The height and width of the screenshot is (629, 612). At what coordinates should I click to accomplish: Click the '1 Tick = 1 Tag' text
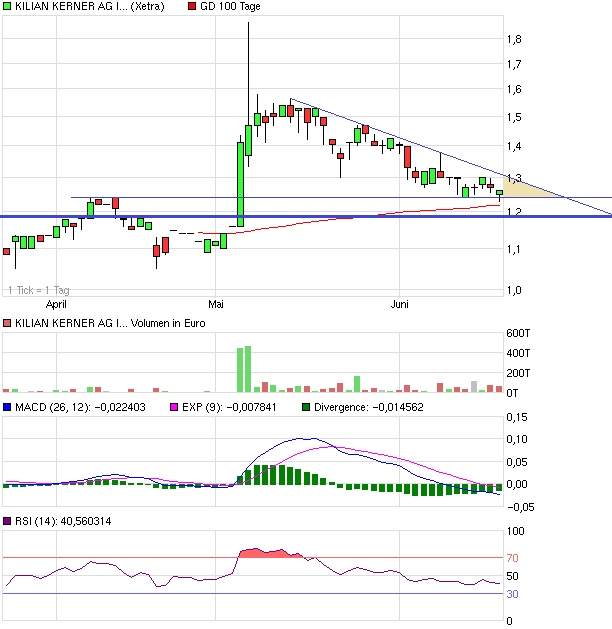coord(38,290)
